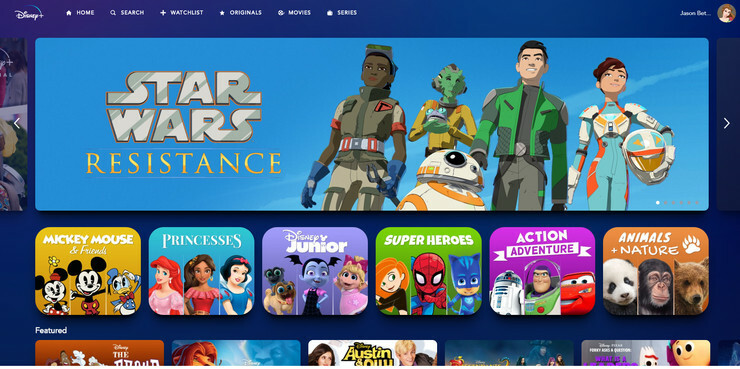Image resolution: width=740 pixels, height=369 pixels.
Task: Go to Originals menu item
Action: pyautogui.click(x=241, y=13)
